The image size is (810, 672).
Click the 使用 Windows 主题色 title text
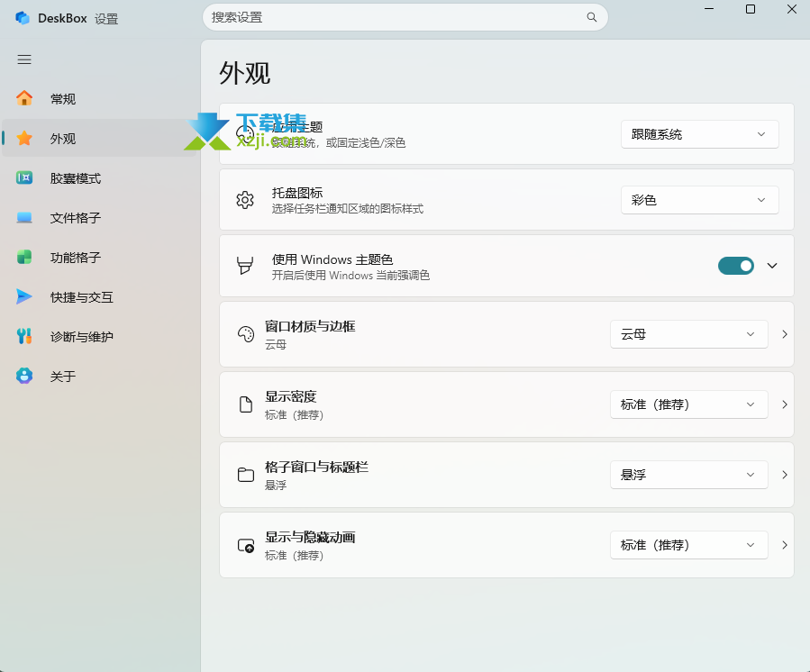pos(332,259)
